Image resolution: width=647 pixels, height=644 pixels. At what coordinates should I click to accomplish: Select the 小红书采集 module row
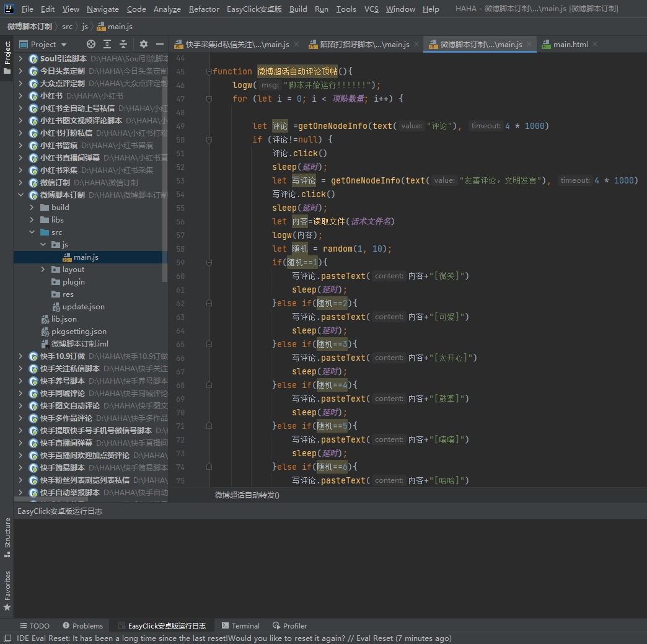(90, 170)
